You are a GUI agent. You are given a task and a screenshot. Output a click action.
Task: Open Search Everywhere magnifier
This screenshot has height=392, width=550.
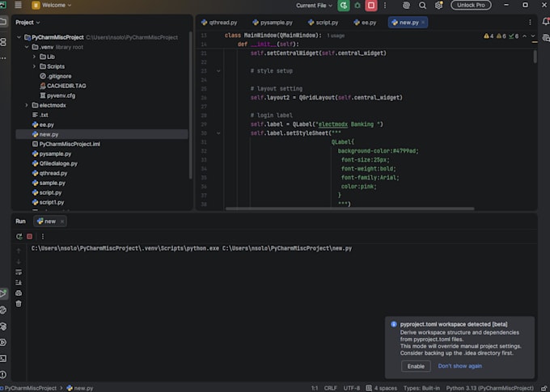[x=422, y=6]
